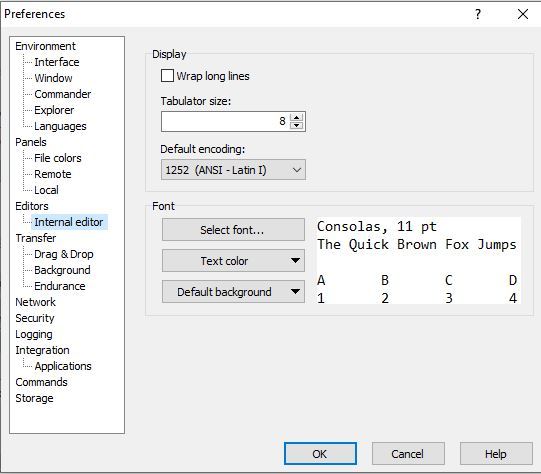Open Applications under Integration
The width and height of the screenshot is (541, 474).
(63, 366)
